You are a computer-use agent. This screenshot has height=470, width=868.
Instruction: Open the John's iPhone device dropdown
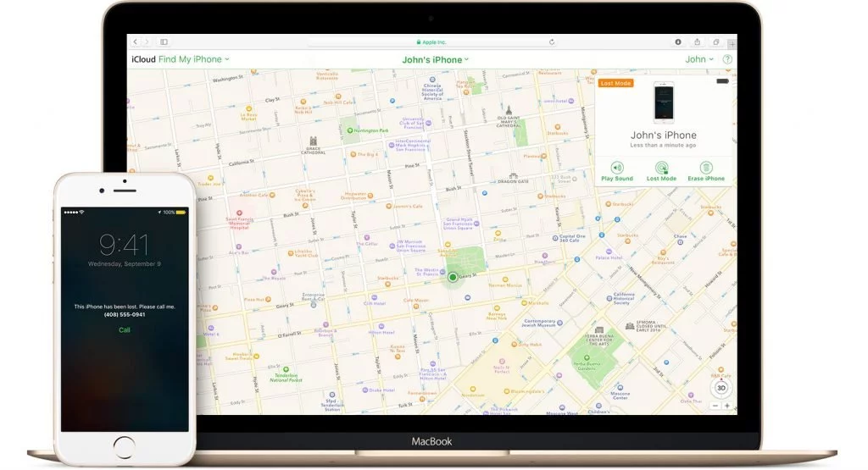tap(436, 59)
